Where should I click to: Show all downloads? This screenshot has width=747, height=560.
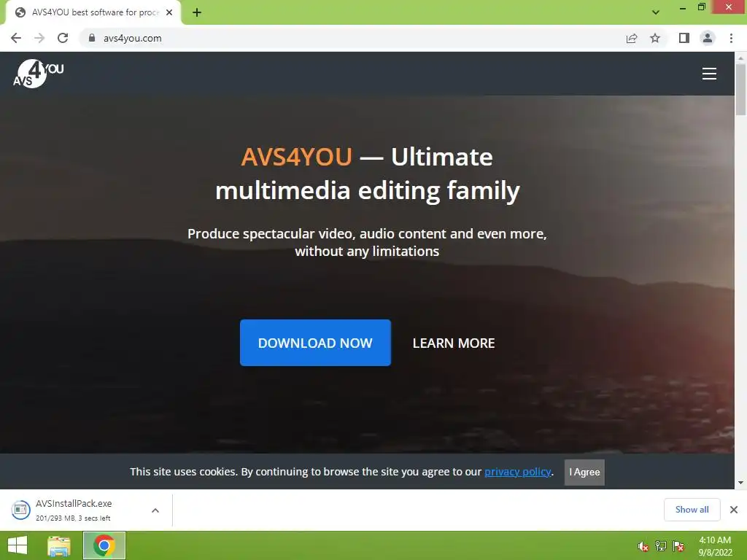point(692,510)
